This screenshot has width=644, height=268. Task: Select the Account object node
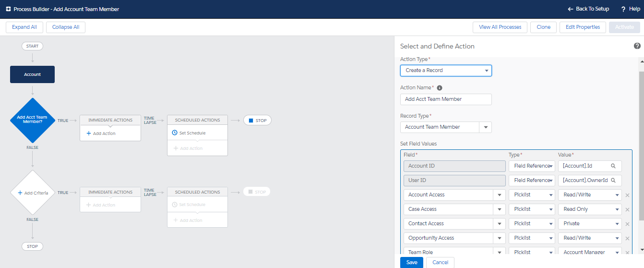(33, 74)
